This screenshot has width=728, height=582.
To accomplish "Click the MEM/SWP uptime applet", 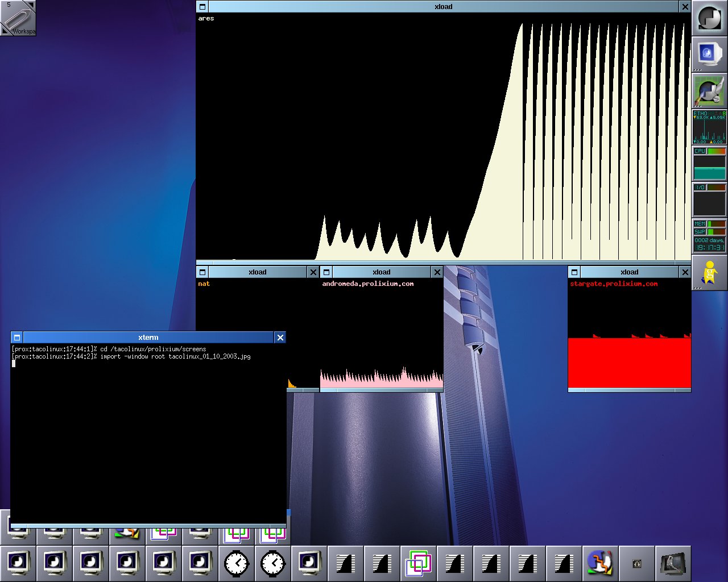I will (x=709, y=236).
